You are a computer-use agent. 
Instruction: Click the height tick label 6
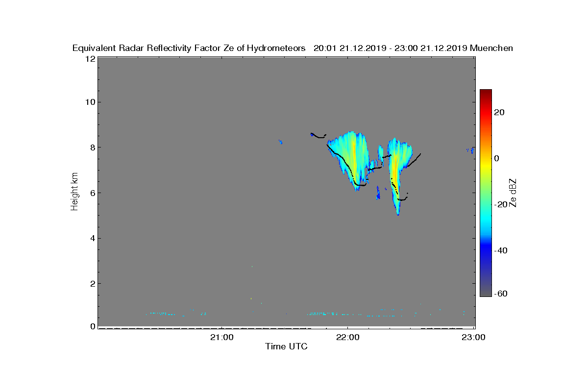(92, 193)
